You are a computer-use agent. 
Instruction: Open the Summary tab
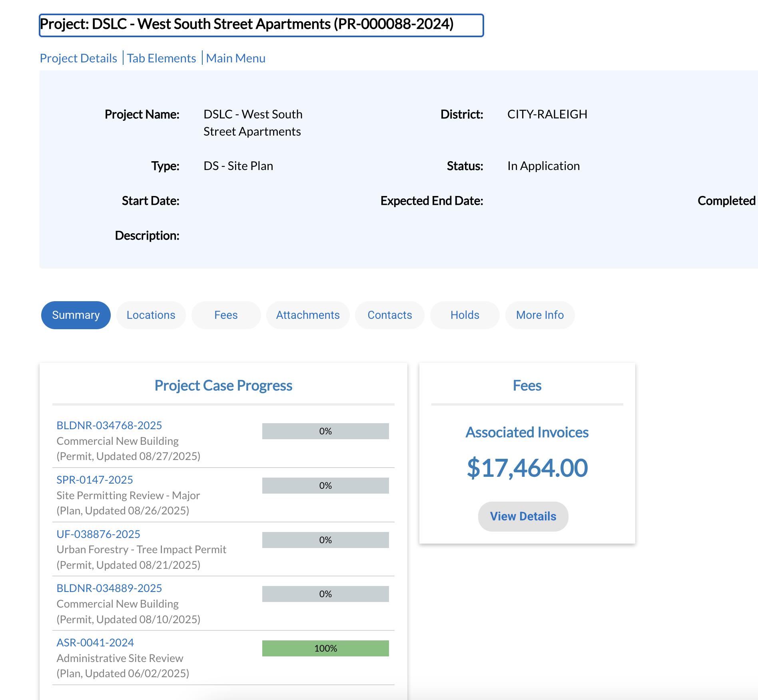click(76, 315)
